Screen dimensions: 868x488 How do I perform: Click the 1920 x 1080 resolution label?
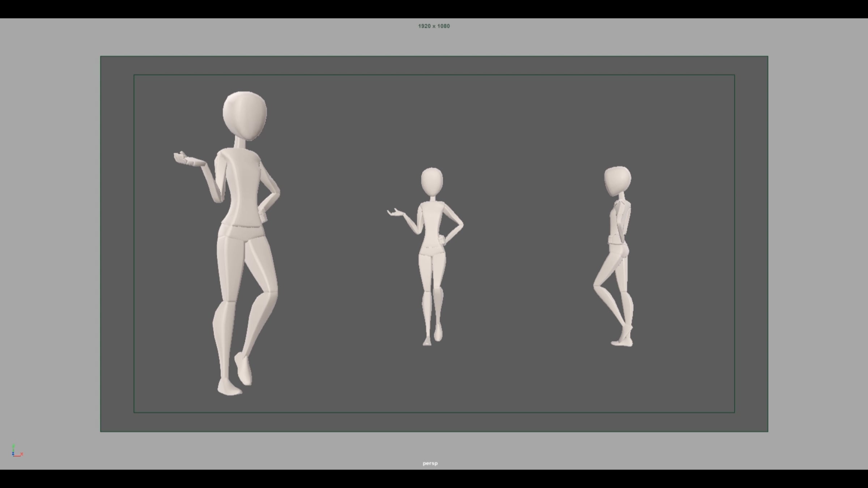[x=434, y=26]
